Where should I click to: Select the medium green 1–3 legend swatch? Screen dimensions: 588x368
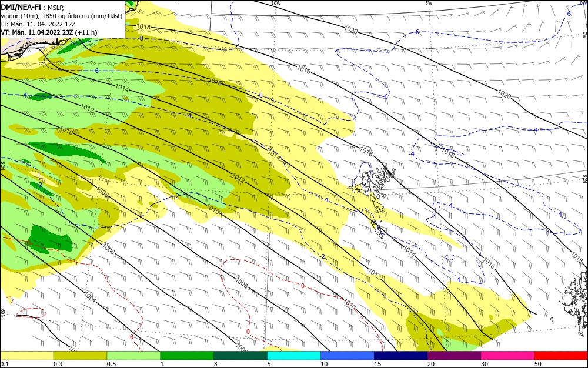[x=187, y=355]
